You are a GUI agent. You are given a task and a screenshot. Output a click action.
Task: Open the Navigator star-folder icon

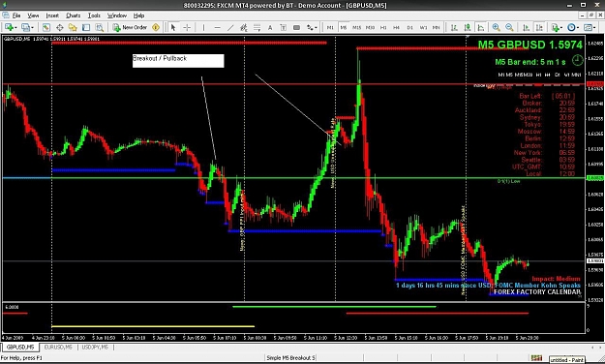(x=73, y=27)
